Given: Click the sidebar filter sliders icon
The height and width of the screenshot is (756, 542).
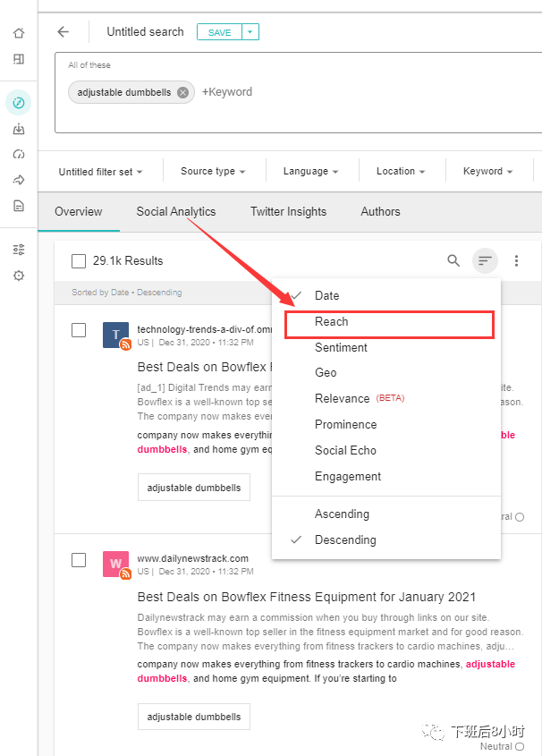Looking at the screenshot, I should pyautogui.click(x=19, y=250).
